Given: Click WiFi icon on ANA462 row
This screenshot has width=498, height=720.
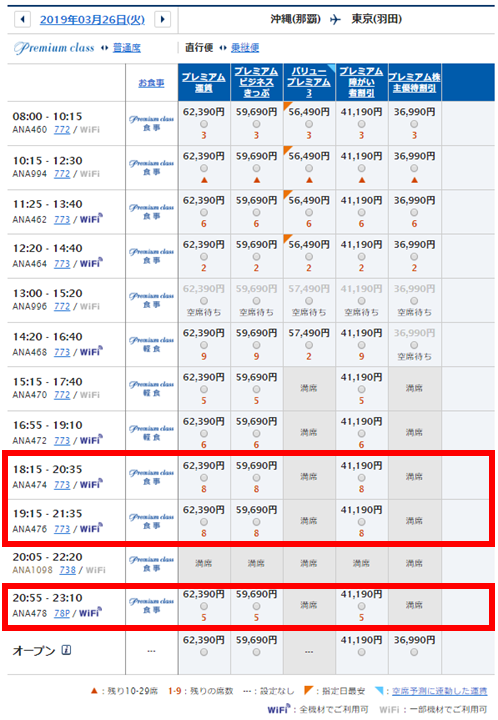Looking at the screenshot, I should (91, 219).
